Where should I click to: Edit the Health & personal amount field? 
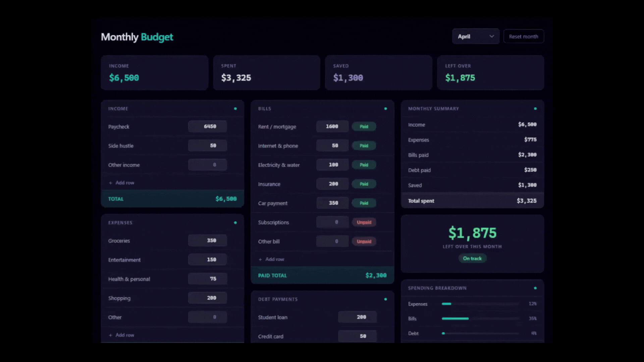207,279
